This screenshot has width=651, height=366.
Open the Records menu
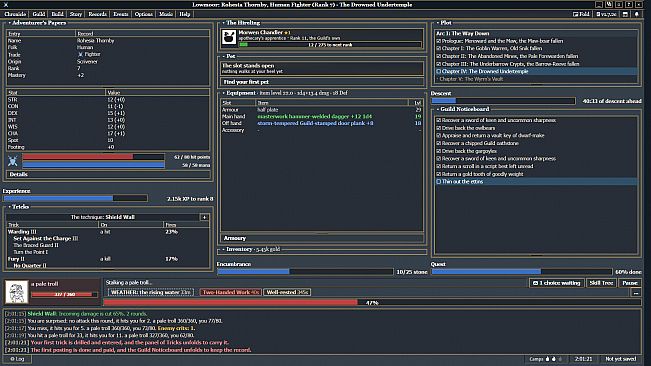click(98, 14)
